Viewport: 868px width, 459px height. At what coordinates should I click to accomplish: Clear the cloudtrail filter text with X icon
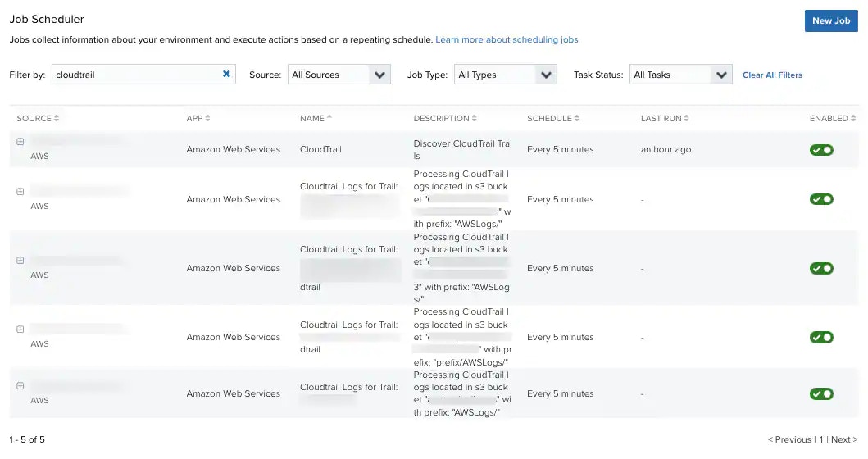pyautogui.click(x=226, y=74)
